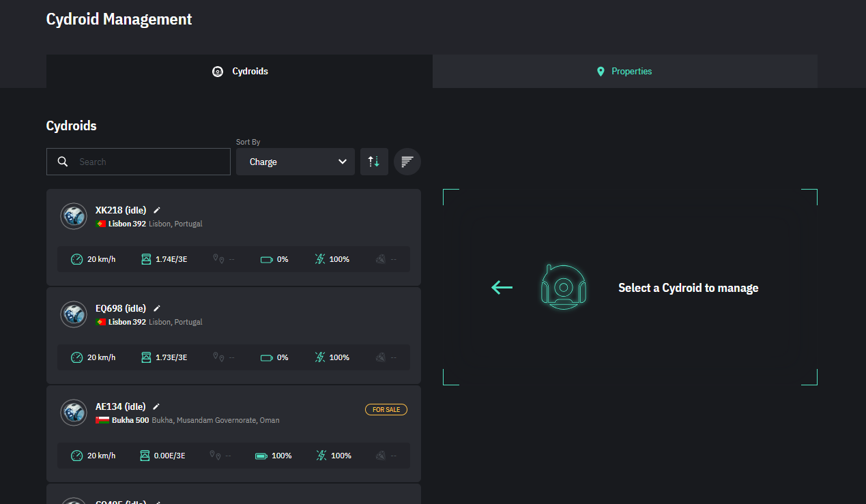The height and width of the screenshot is (504, 866).
Task: Click the XK218 cydroid avatar image
Action: click(74, 216)
